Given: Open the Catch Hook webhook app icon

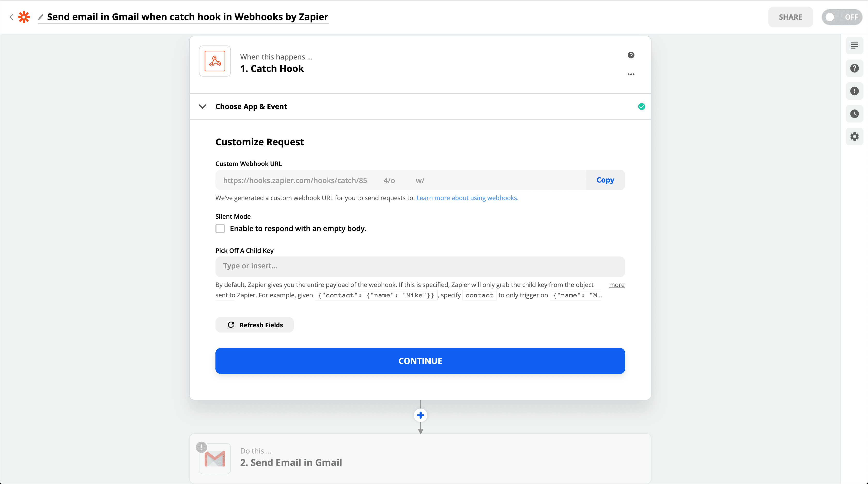Looking at the screenshot, I should 215,61.
